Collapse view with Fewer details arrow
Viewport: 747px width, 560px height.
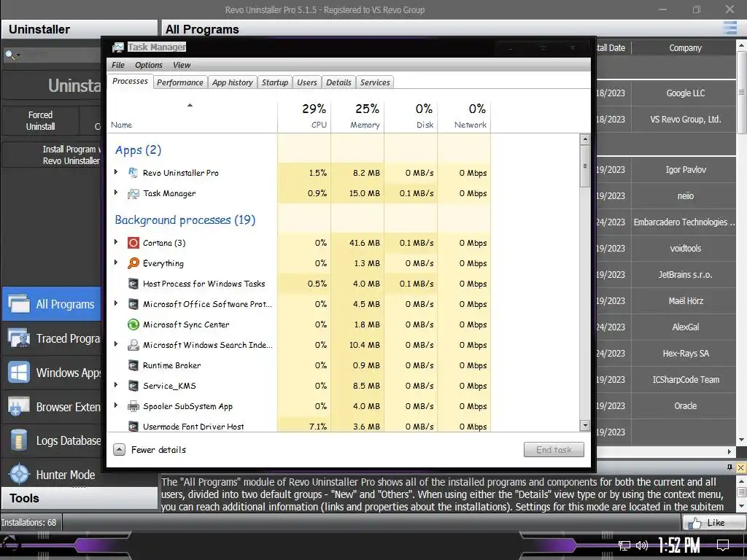coord(120,449)
